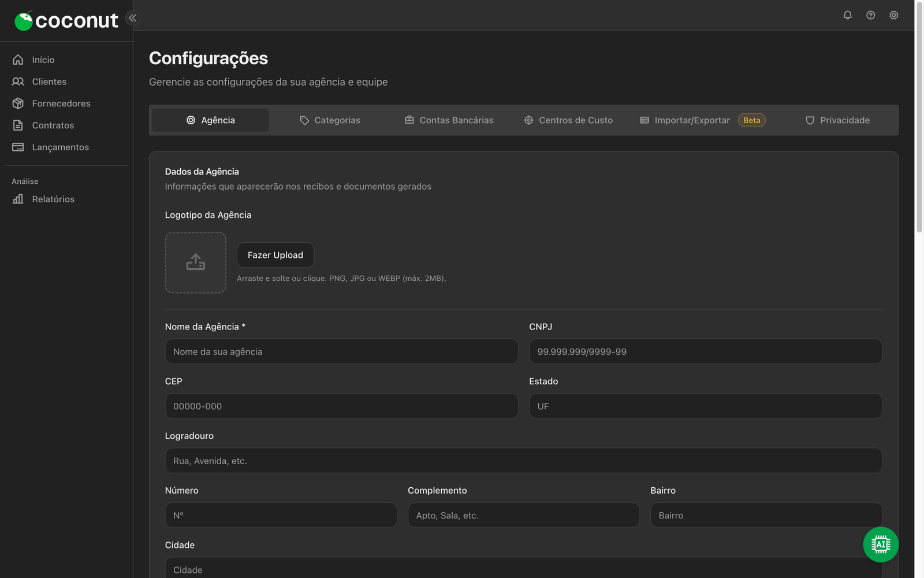Switch to the Contas Bancárias tab
Screen dimensions: 924x578
pos(449,120)
